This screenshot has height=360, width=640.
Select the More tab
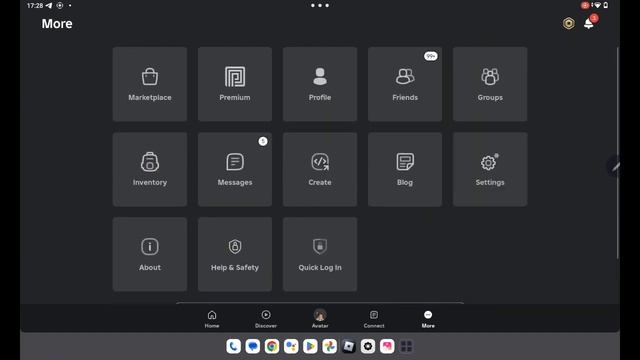coord(428,319)
